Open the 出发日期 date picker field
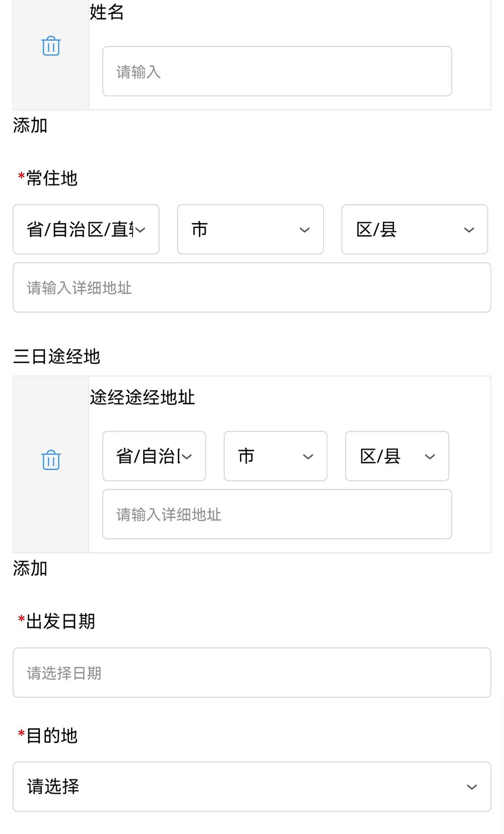This screenshot has height=834, width=504. point(252,672)
